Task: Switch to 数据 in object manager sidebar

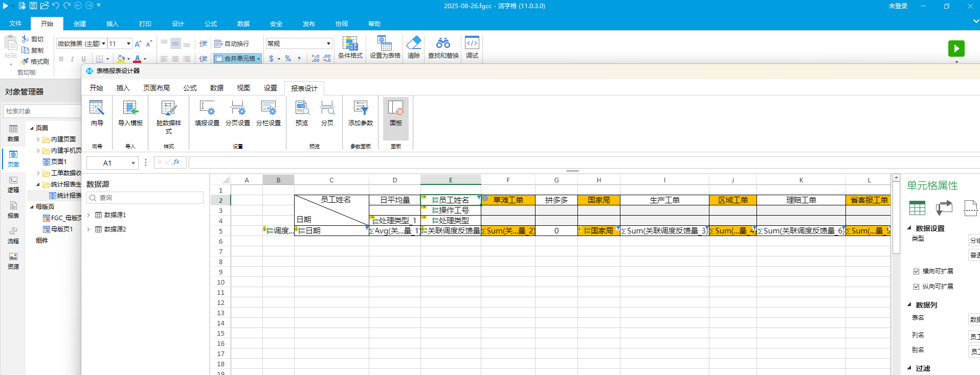Action: (13, 133)
